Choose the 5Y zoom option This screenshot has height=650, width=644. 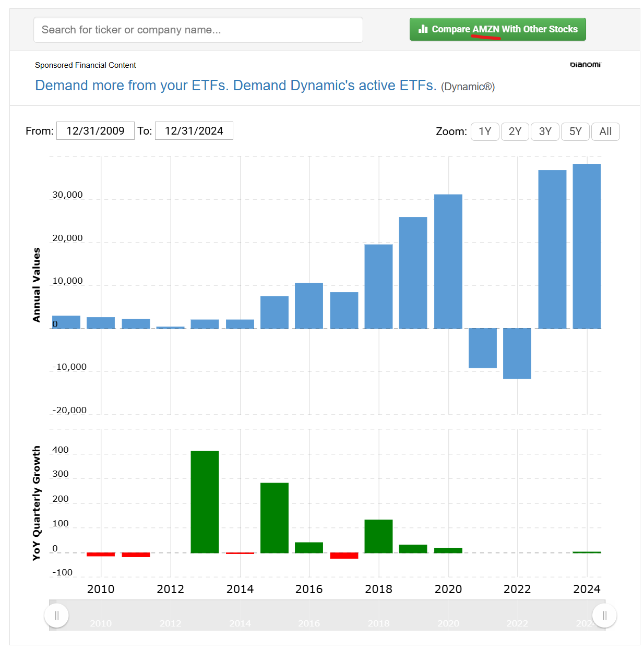click(x=575, y=131)
